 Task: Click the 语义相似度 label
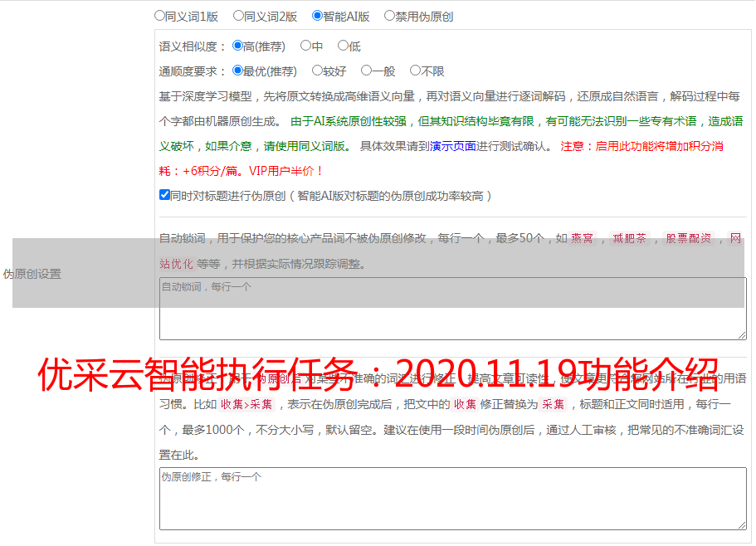(x=193, y=46)
